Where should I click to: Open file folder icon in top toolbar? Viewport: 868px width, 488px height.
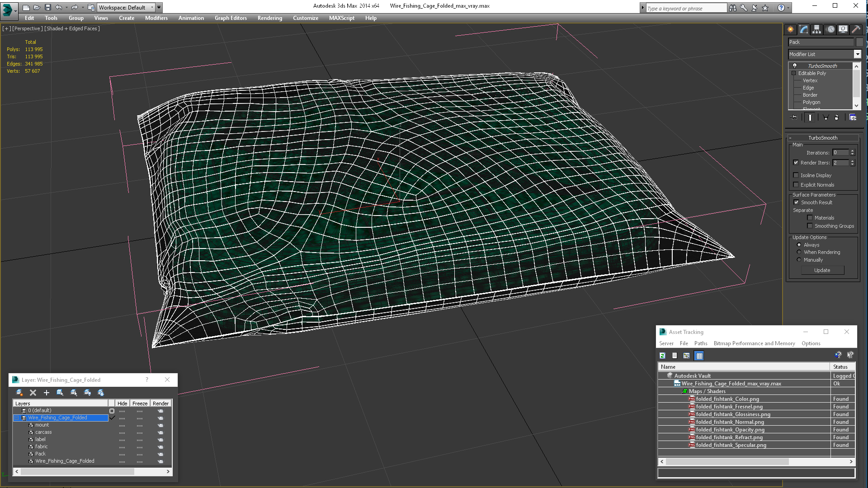pyautogui.click(x=37, y=7)
